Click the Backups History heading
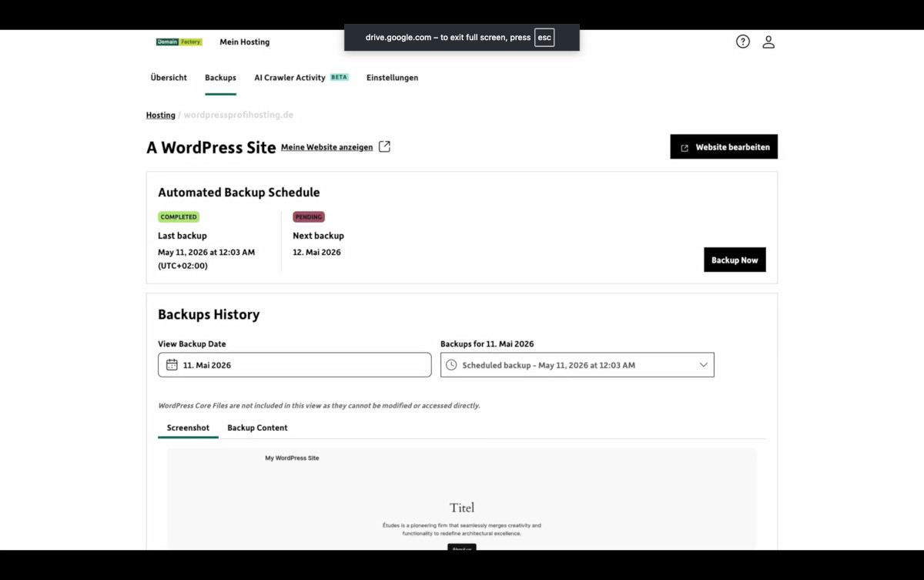 (x=209, y=314)
